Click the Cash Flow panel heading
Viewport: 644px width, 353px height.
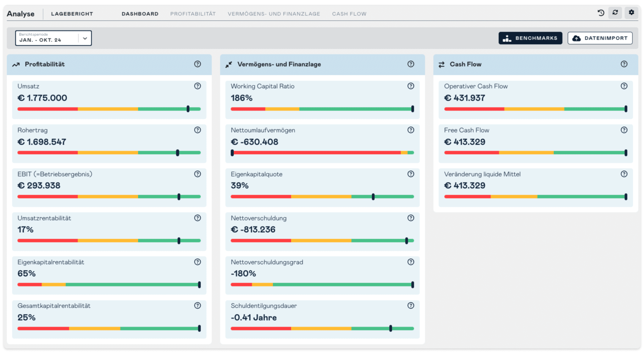pyautogui.click(x=465, y=64)
